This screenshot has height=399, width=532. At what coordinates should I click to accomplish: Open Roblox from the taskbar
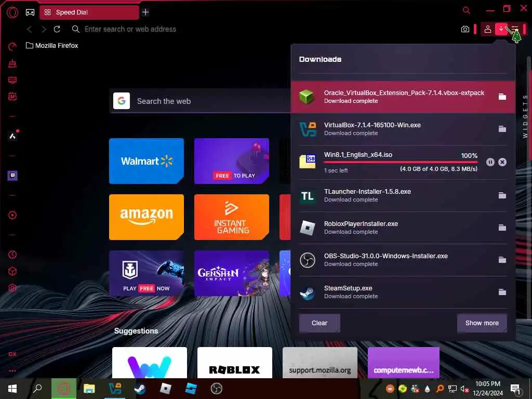click(166, 389)
